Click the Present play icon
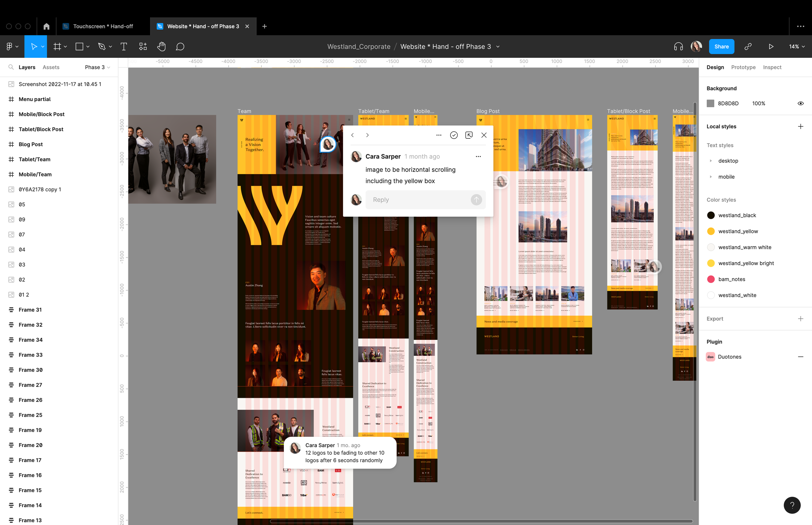 771,47
